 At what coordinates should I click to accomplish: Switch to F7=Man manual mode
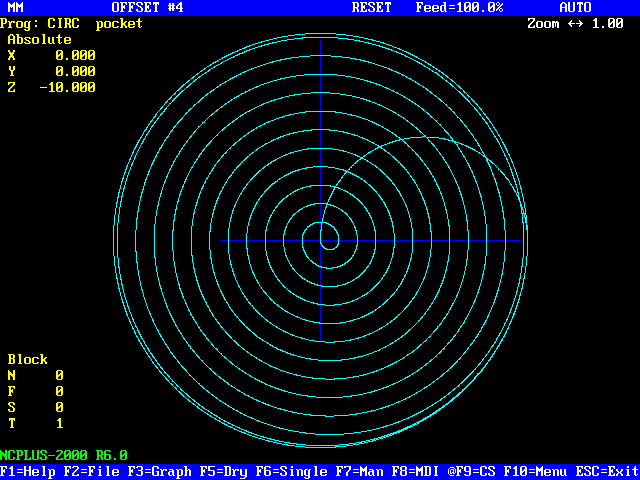360,472
